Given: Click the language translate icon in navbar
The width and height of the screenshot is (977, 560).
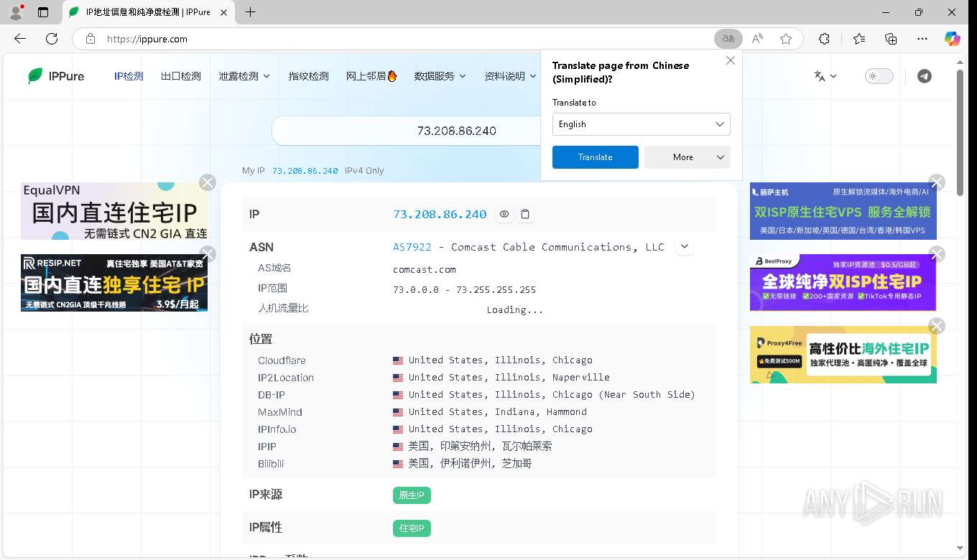Looking at the screenshot, I should 820,76.
